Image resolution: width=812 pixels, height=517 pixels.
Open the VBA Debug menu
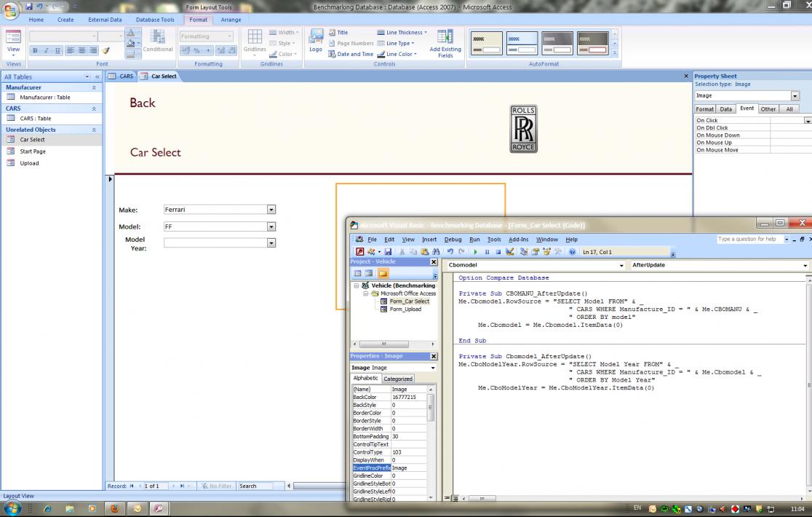click(x=453, y=240)
